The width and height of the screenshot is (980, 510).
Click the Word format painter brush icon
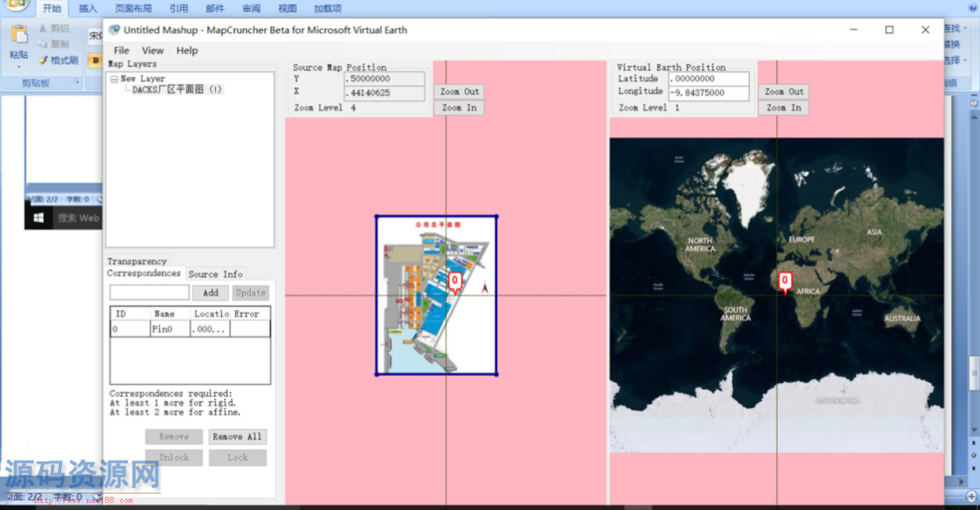pyautogui.click(x=44, y=60)
